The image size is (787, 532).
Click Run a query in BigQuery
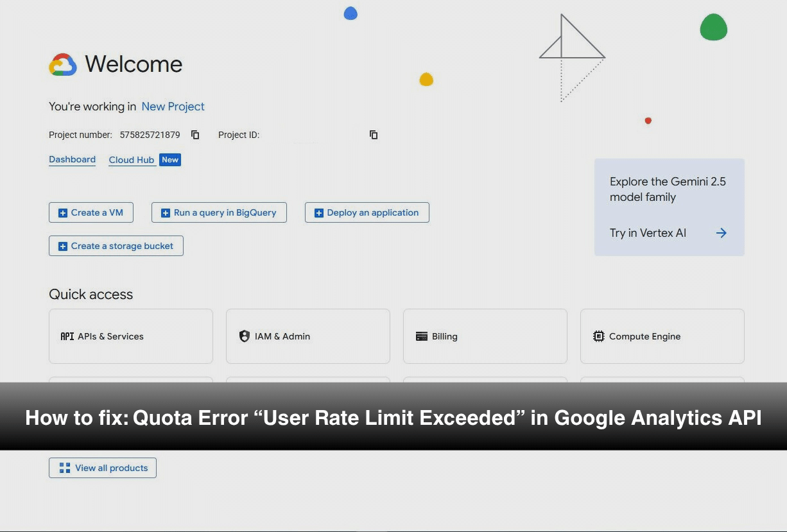click(x=219, y=212)
